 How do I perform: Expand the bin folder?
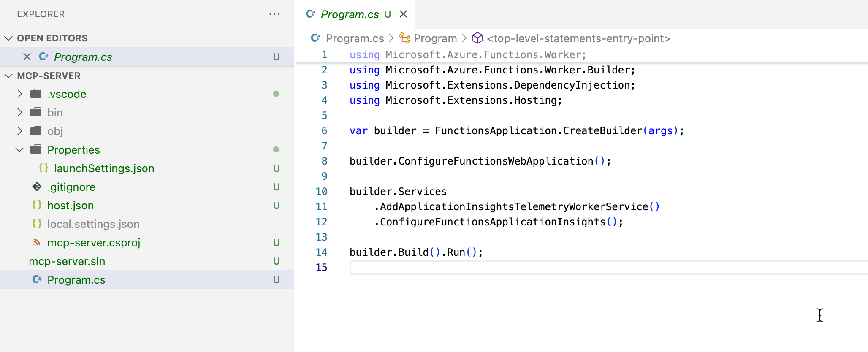[x=19, y=112]
